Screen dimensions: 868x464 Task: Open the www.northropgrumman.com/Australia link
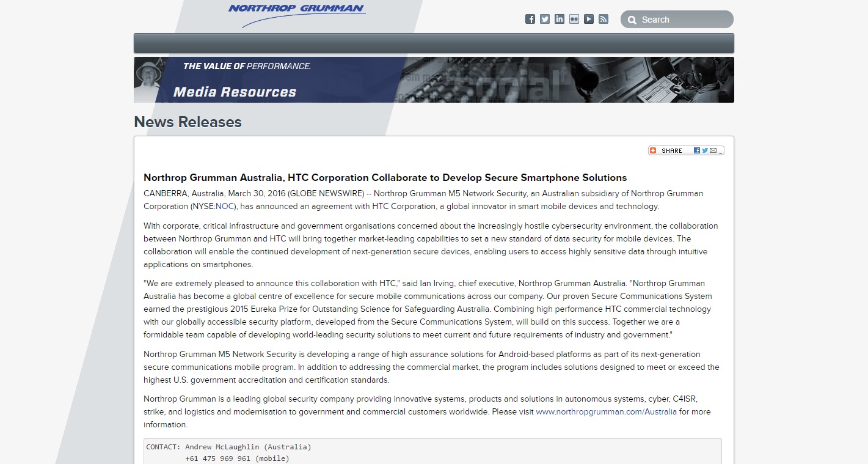[x=606, y=411]
